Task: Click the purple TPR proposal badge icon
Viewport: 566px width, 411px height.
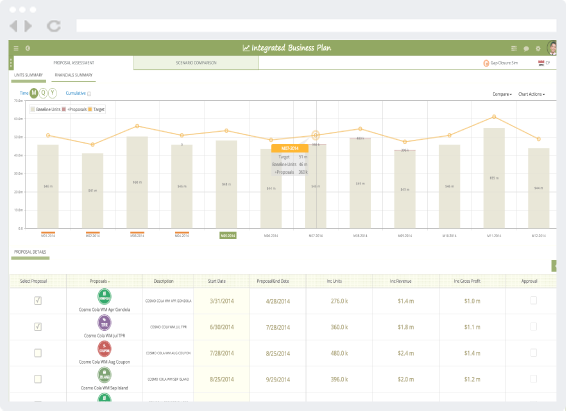Action: (x=104, y=323)
